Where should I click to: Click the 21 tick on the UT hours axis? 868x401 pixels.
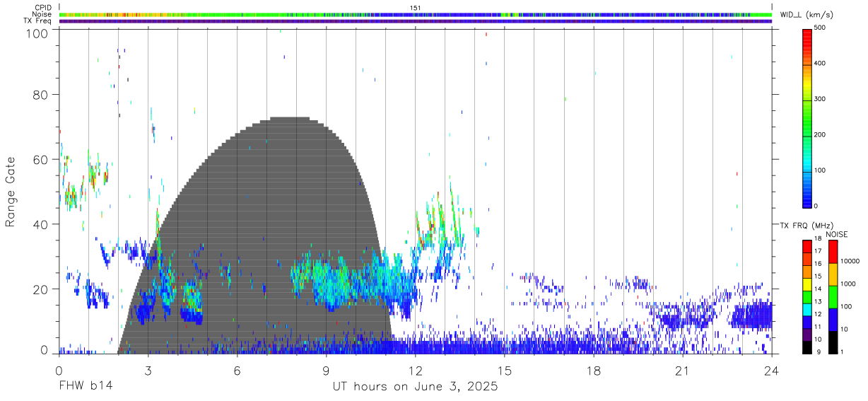pyautogui.click(x=682, y=370)
